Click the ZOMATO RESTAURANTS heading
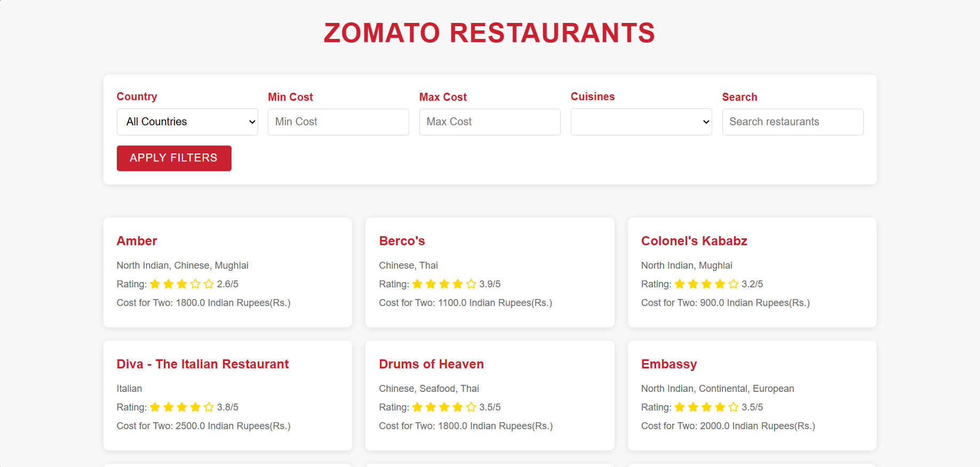Viewport: 980px width, 467px height. pyautogui.click(x=490, y=33)
